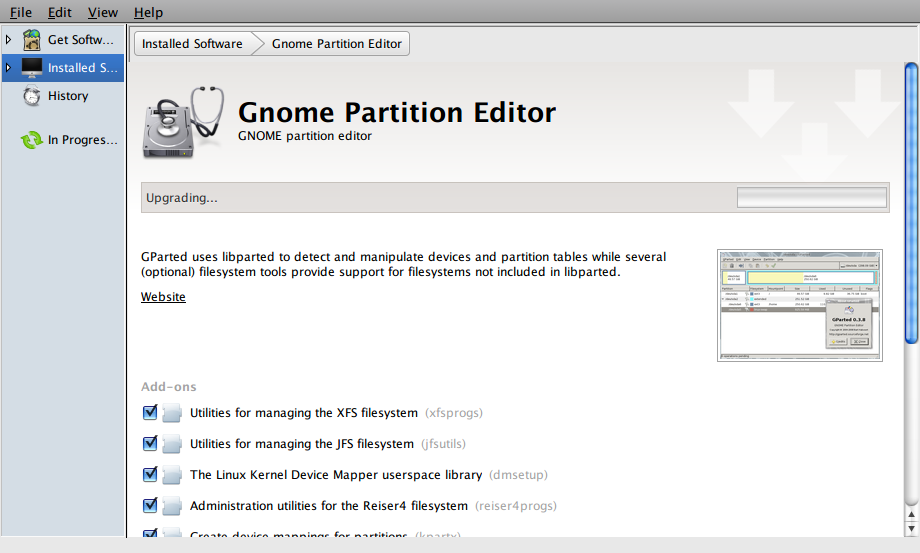
Task: Select Installed Software in the sidebar
Action: [63, 67]
